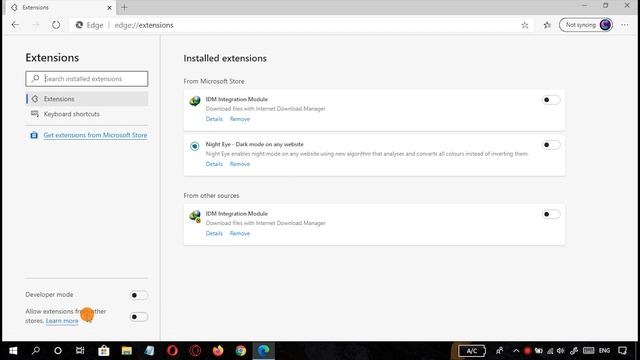Viewport: 640px width, 360px height.
Task: Show hidden system tray icons
Action: coord(516,351)
